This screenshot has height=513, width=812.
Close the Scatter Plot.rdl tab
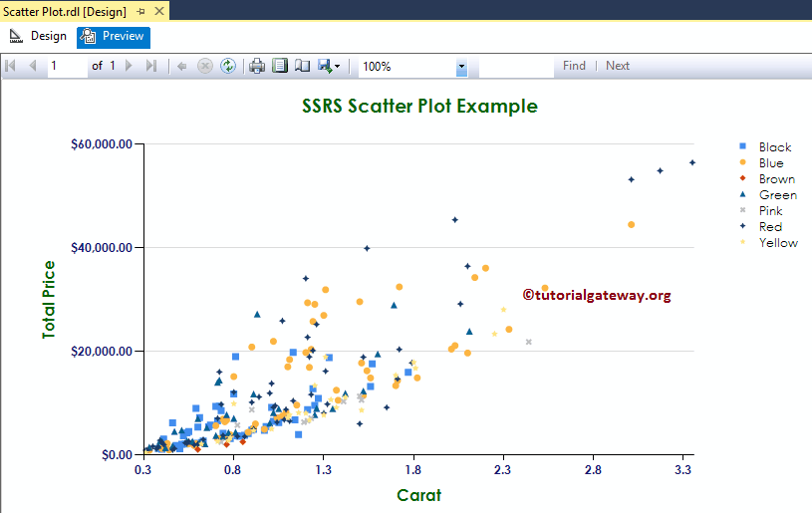coord(159,11)
